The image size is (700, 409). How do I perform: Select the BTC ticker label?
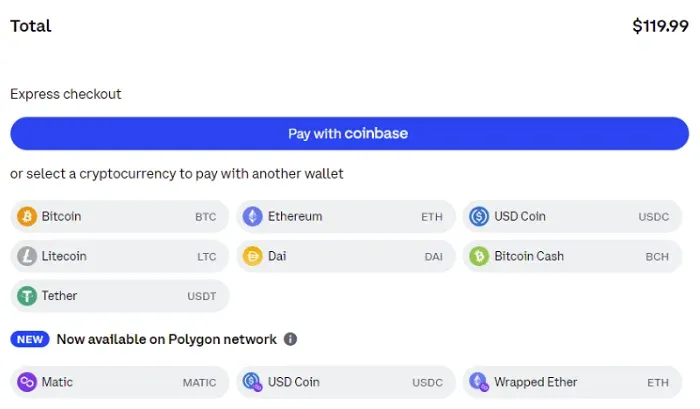pos(205,217)
